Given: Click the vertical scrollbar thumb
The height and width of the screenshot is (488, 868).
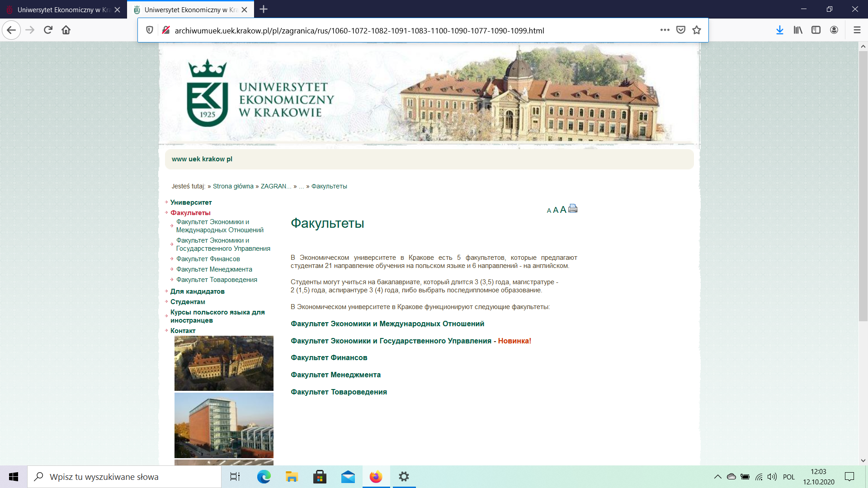Looking at the screenshot, I should [863, 185].
